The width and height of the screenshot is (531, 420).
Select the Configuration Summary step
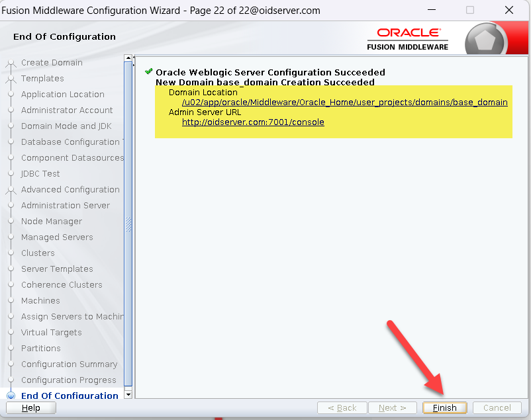(x=69, y=364)
